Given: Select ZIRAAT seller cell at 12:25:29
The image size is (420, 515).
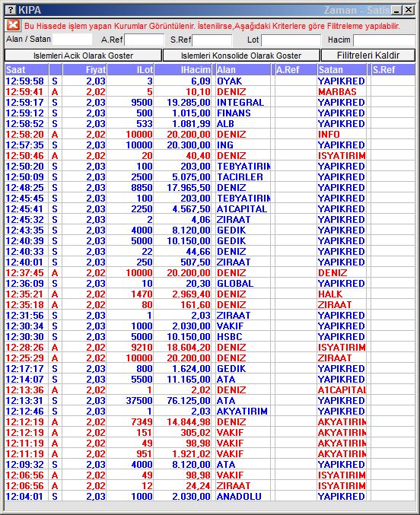Looking at the screenshot, I should tap(342, 358).
